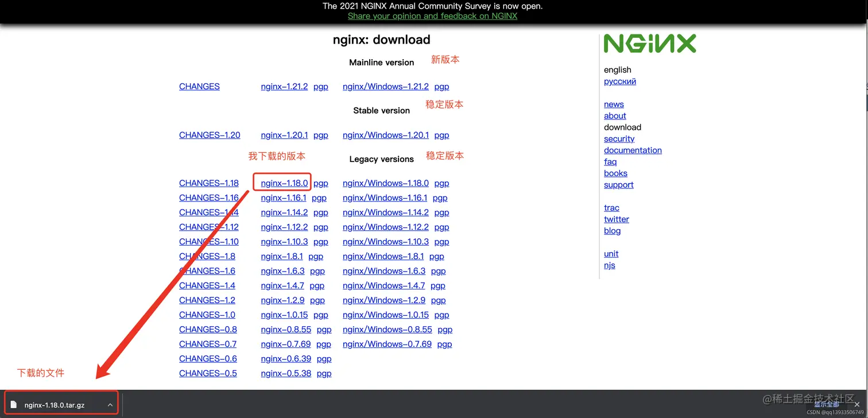Viewport: 868px width, 418px height.
Task: Download nginx-1.2.9 source
Action: [x=282, y=300]
